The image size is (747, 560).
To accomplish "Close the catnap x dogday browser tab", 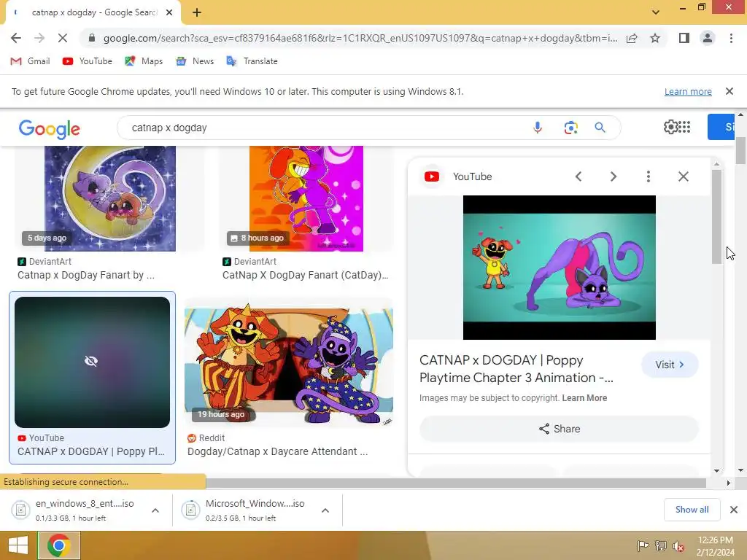I will (x=169, y=13).
